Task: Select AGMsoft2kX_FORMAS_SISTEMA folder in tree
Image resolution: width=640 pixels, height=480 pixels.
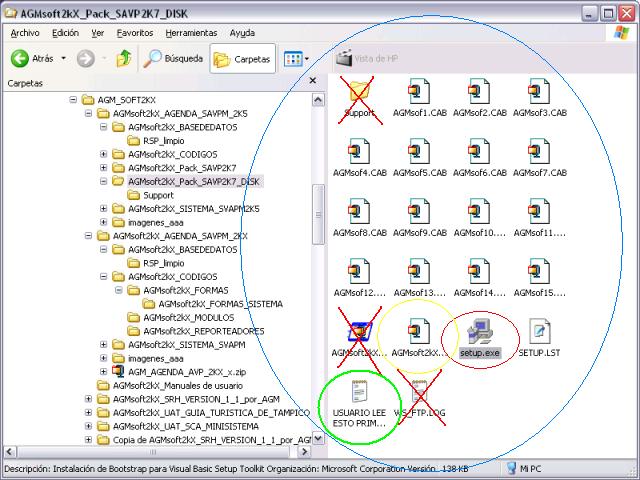Action: [213, 304]
